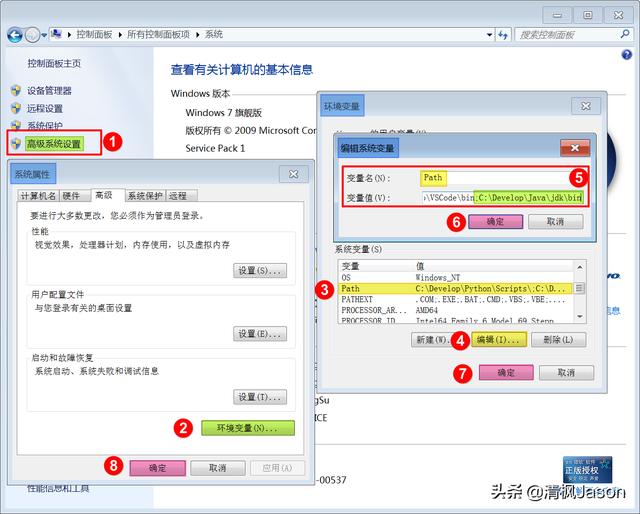Click the forward navigation arrow button
640x514 pixels.
coord(32,35)
